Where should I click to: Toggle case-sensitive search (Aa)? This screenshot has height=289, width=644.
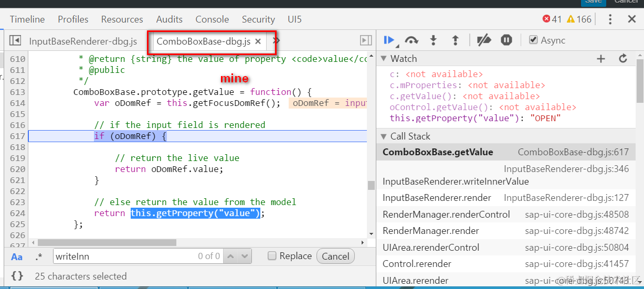(17, 257)
